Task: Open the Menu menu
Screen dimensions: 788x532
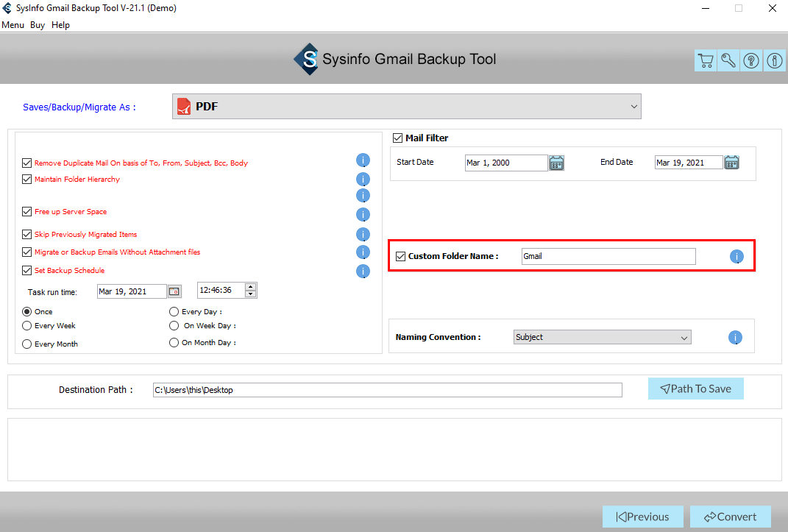Action: (13, 24)
